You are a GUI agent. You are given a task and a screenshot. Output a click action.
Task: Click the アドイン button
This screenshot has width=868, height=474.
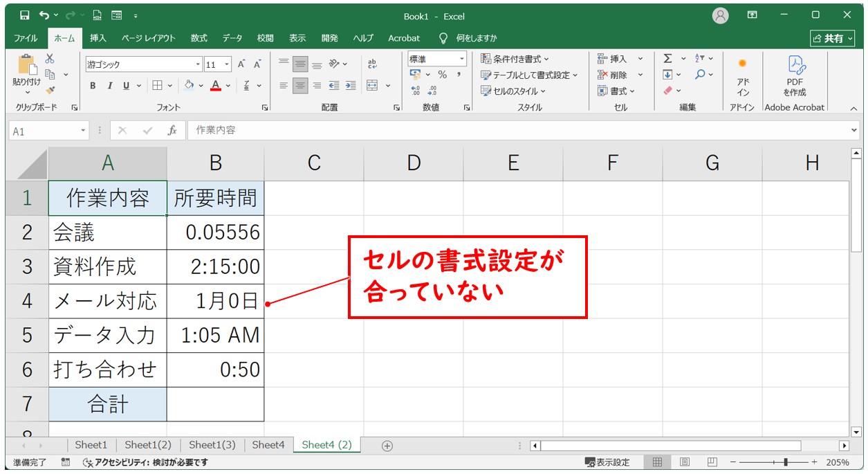click(743, 76)
